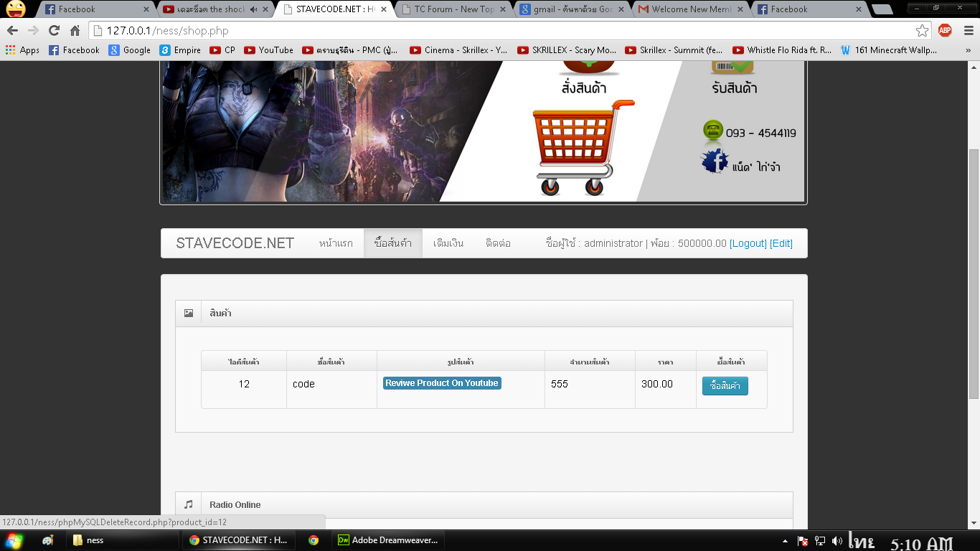The image size is (980, 551).
Task: Click the รับสินค้า label in banner
Action: pyautogui.click(x=735, y=88)
